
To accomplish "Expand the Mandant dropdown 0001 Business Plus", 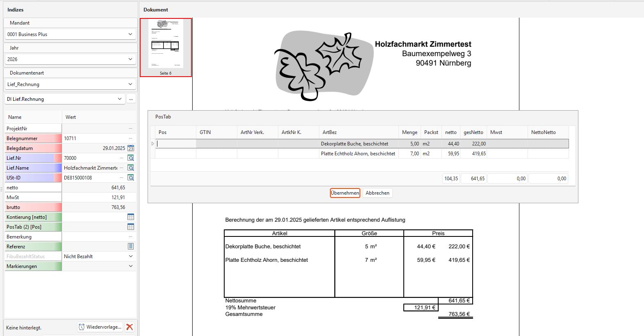I will pos(71,34).
